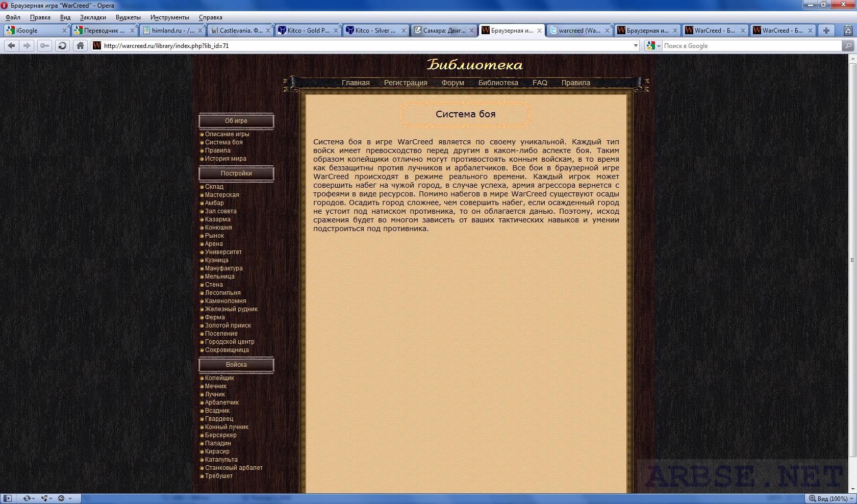The image size is (857, 504).
Task: Add a new tab with plus button
Action: 826,30
